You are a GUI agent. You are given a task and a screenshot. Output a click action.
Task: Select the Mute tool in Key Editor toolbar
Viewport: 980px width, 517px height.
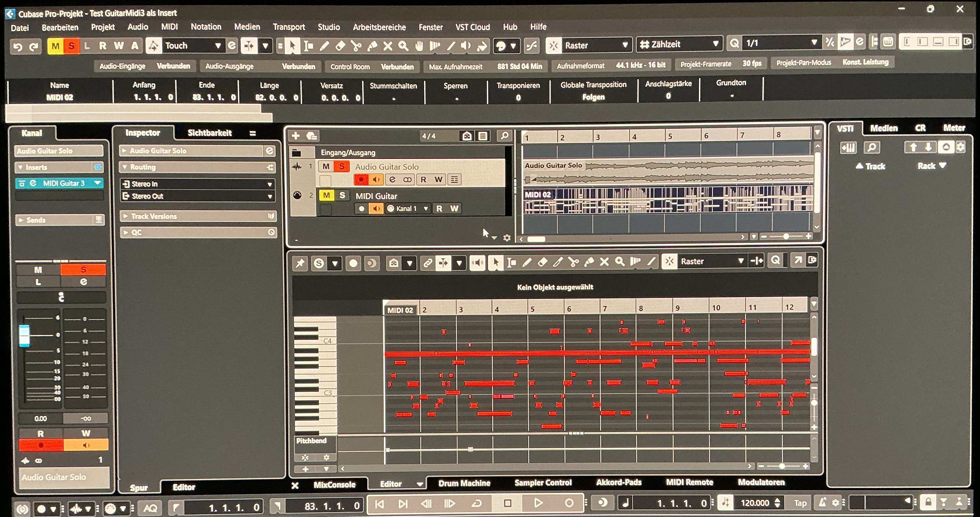point(604,262)
